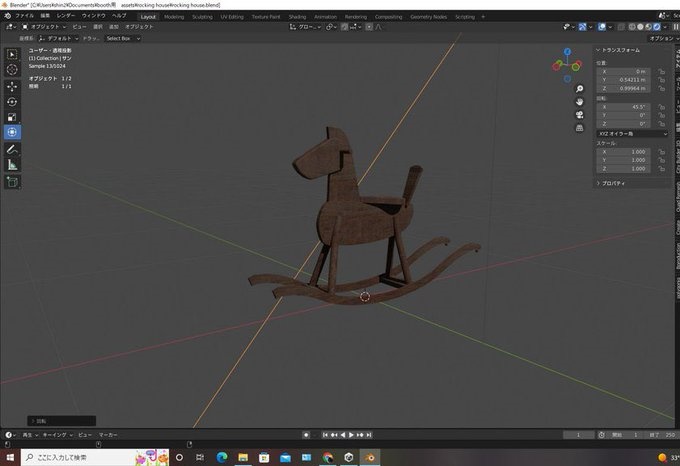The image size is (680, 466).
Task: Select the active Transform tool
Action: click(x=12, y=132)
